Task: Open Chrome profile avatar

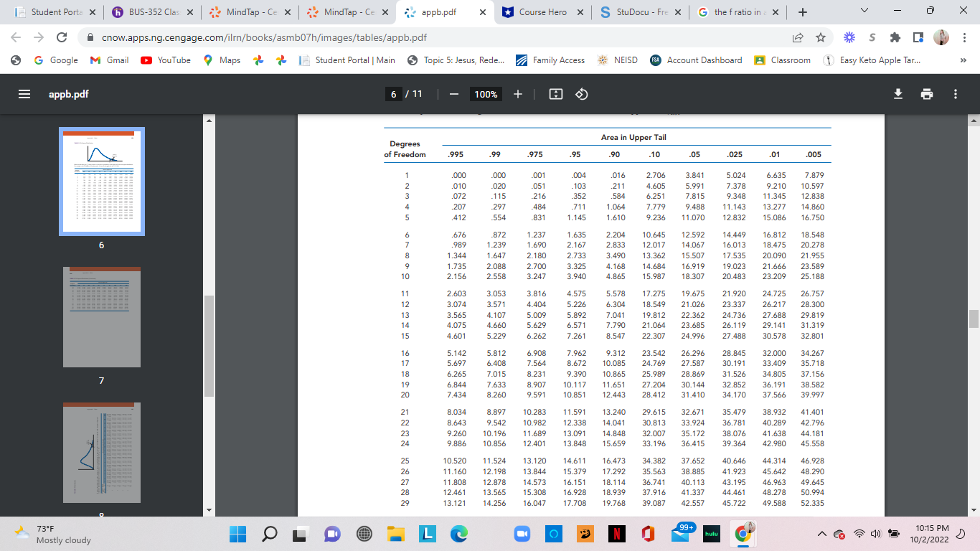Action: tap(941, 37)
